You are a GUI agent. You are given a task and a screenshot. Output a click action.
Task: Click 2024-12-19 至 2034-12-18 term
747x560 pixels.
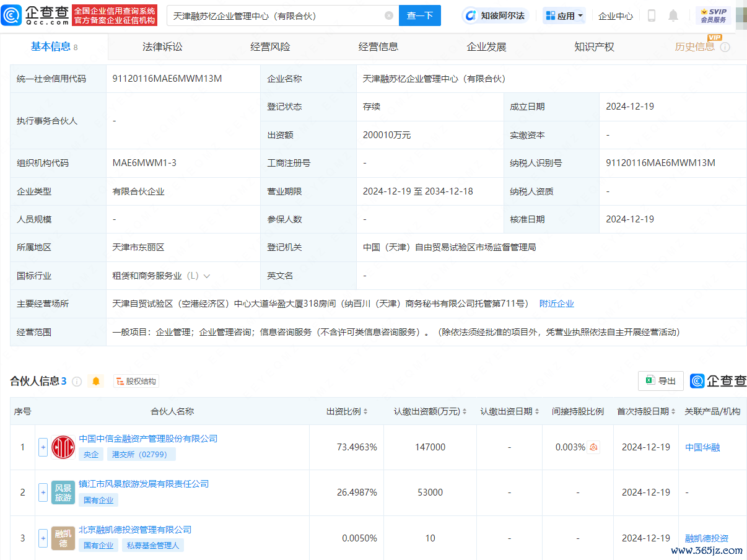[418, 191]
